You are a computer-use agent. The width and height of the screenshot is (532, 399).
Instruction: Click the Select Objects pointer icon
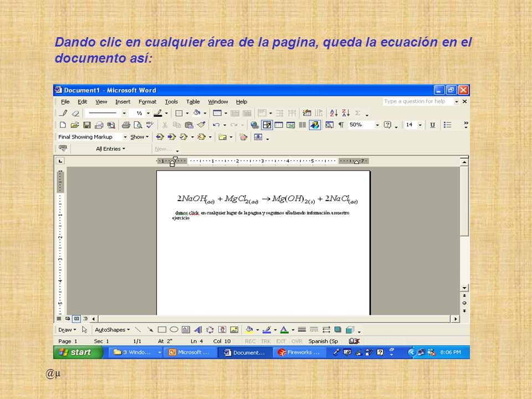pos(85,329)
